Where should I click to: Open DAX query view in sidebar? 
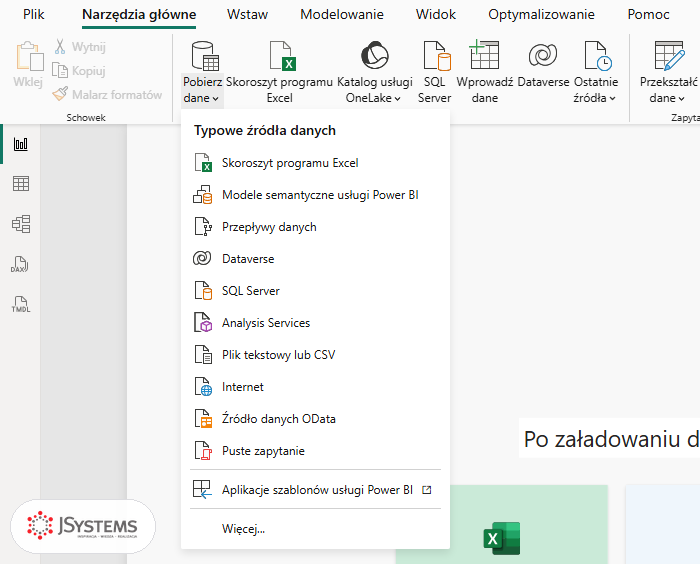(20, 264)
